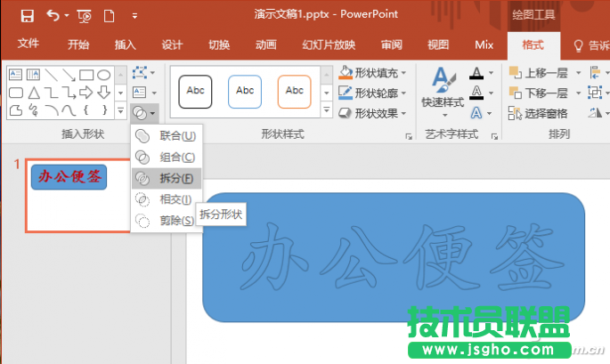Viewport: 610px width, 364px height.
Task: Click the start-from-beginning slideshow icon
Action: coord(84,15)
